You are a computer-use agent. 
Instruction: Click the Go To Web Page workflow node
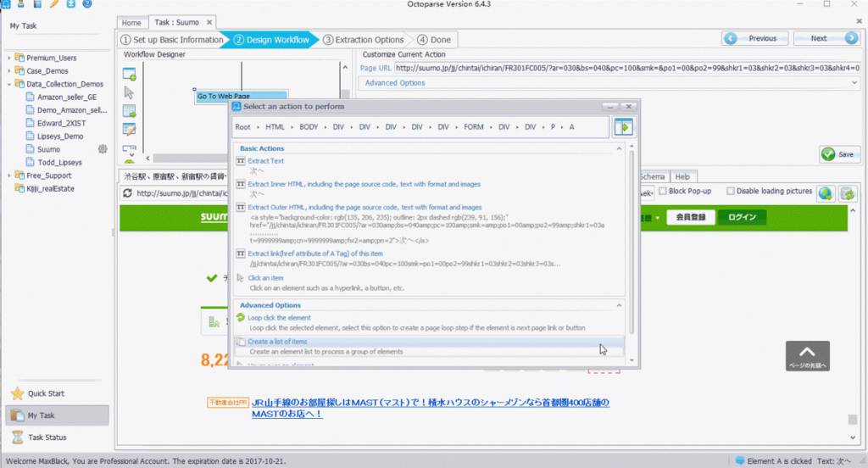click(242, 96)
